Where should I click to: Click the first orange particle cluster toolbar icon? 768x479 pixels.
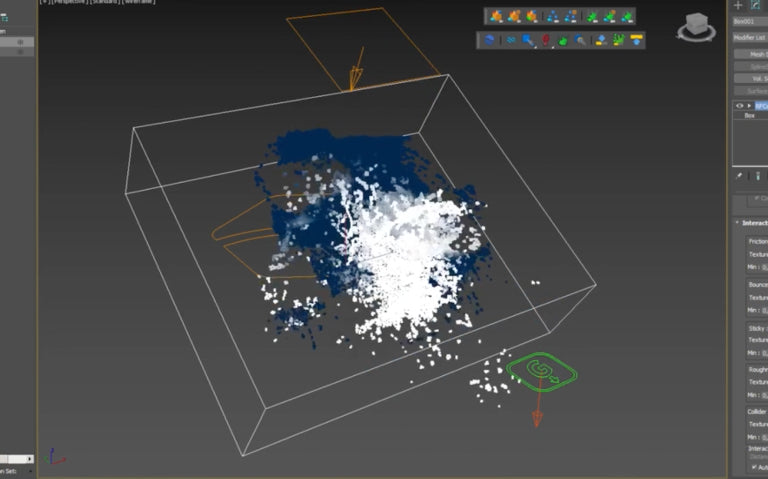(496, 17)
